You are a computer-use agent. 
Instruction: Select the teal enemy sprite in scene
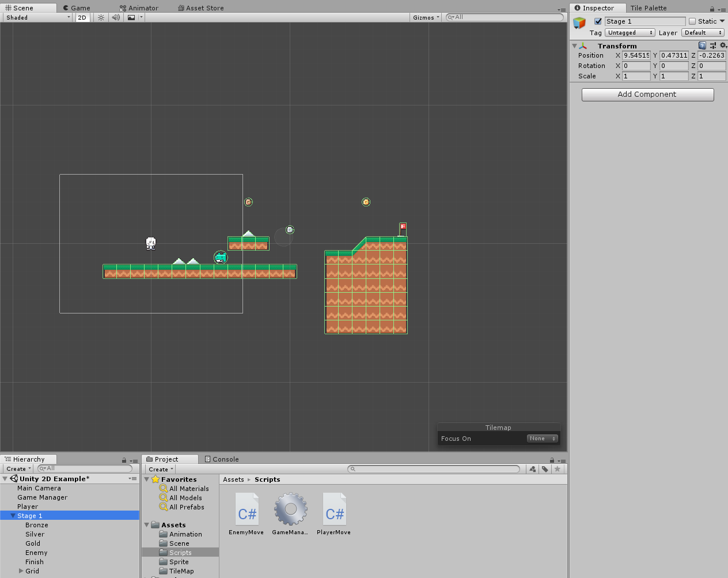pos(221,258)
